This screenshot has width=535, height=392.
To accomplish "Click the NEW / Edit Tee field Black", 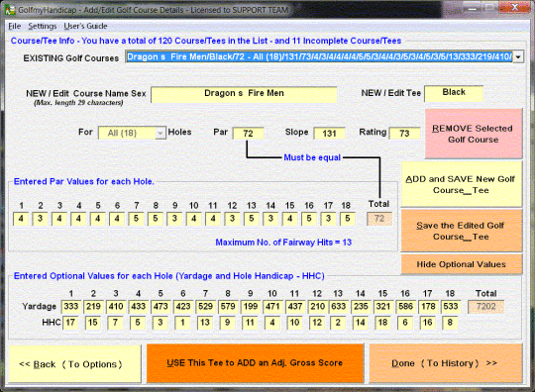I will (x=454, y=93).
